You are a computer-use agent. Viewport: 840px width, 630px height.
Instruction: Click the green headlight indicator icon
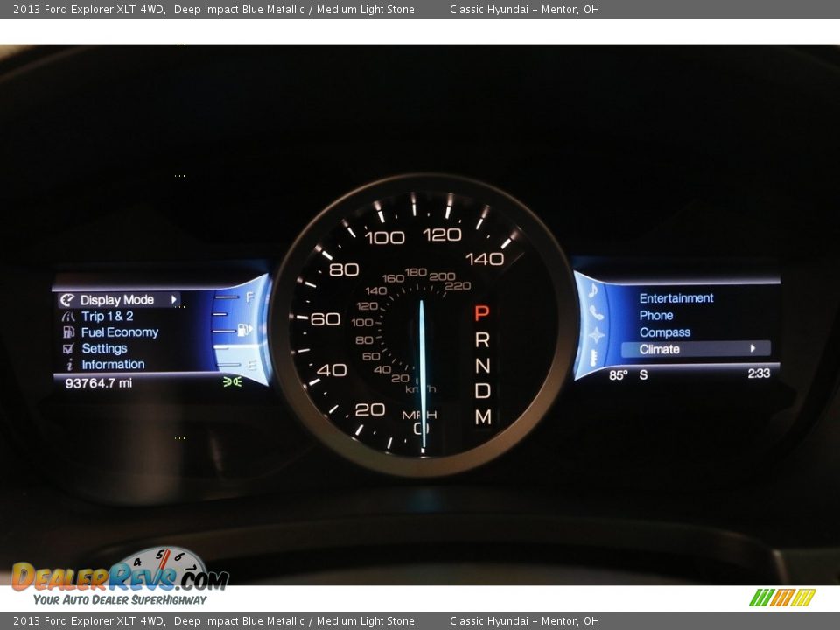pos(231,381)
